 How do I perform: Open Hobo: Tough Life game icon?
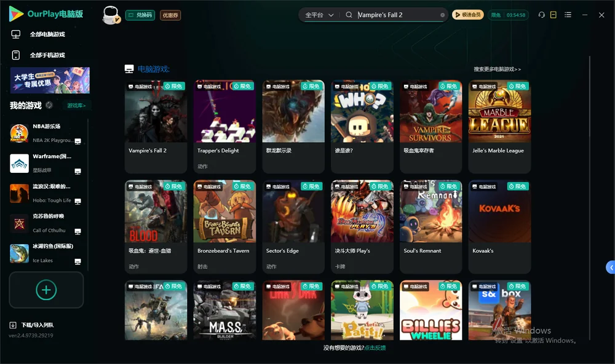(x=19, y=193)
